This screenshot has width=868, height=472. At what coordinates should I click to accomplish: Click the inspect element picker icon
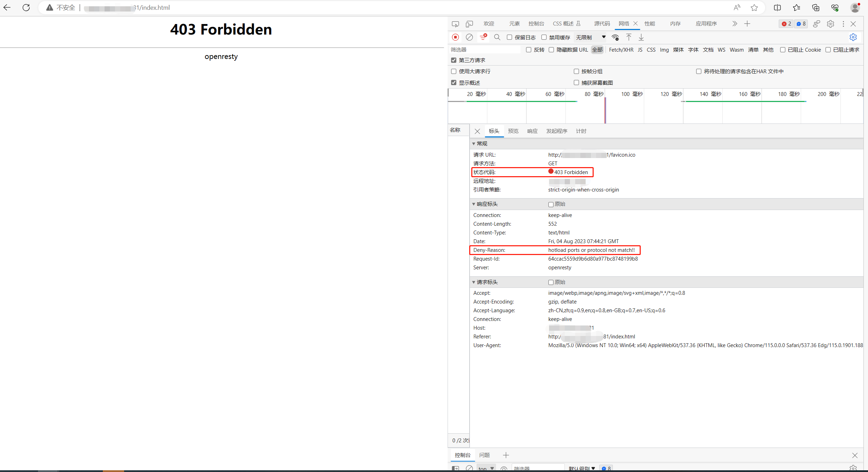point(455,24)
